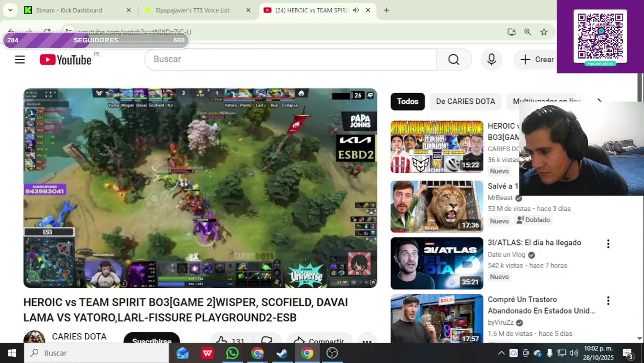Visit the byViruZz channel
Image resolution: width=644 pixels, height=363 pixels.
500,322
